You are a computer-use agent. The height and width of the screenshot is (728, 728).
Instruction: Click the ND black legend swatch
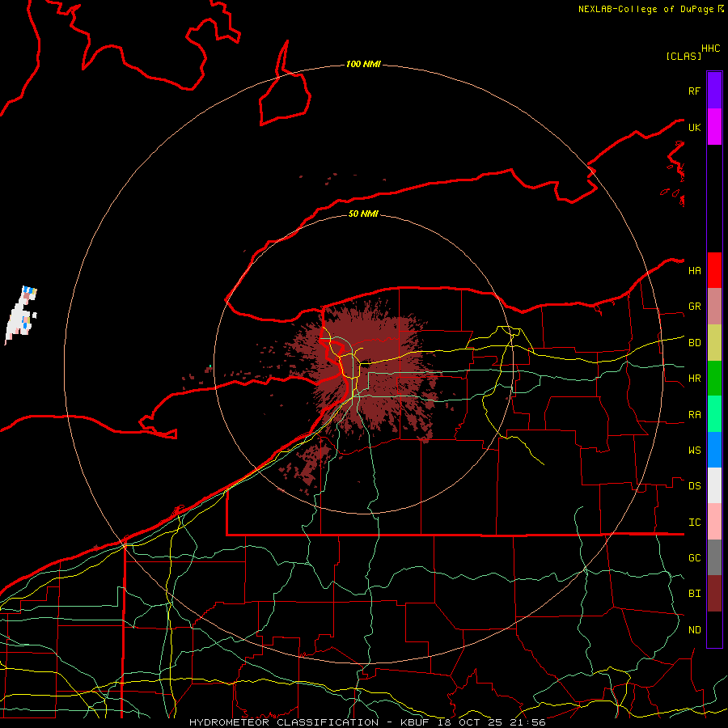coord(714,629)
